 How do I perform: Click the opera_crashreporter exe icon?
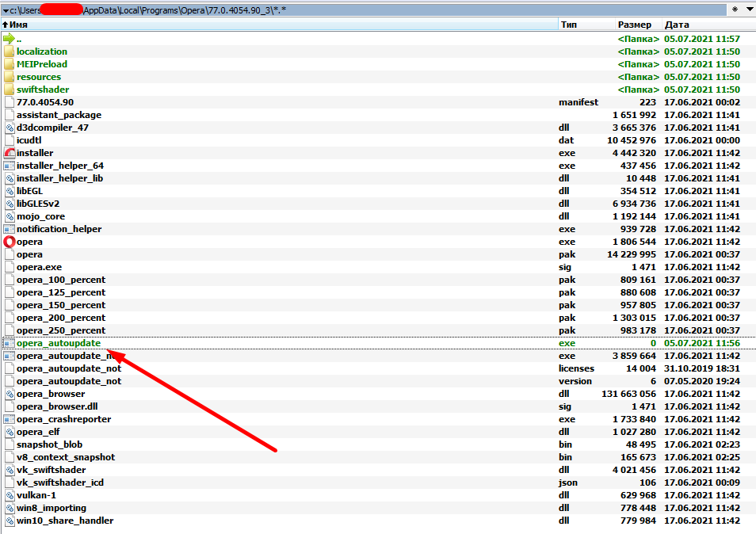click(10, 419)
